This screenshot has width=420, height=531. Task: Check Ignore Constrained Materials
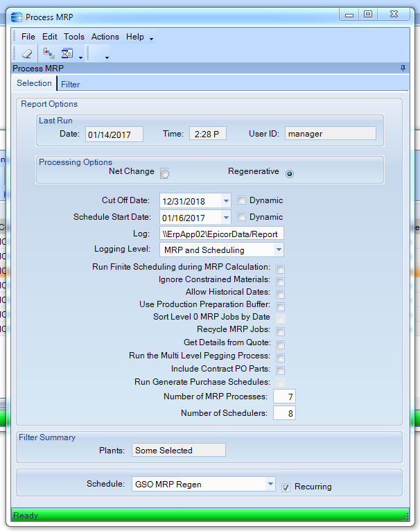pyautogui.click(x=280, y=281)
